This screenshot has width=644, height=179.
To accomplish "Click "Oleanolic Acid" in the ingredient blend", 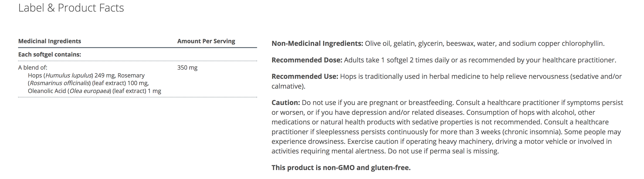I will click(x=47, y=91).
